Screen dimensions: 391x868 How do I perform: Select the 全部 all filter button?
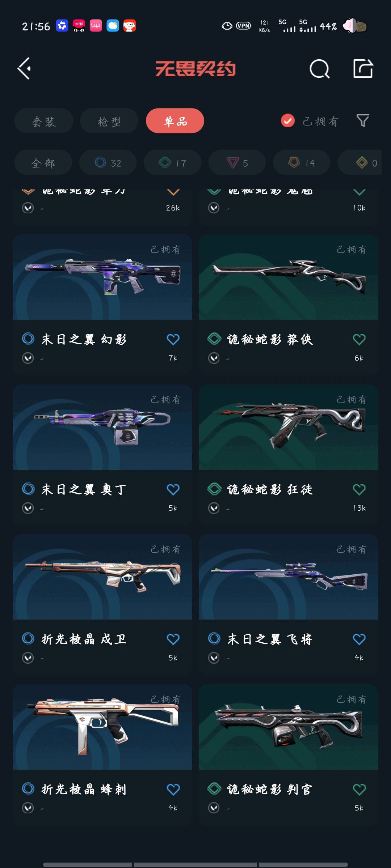43,163
